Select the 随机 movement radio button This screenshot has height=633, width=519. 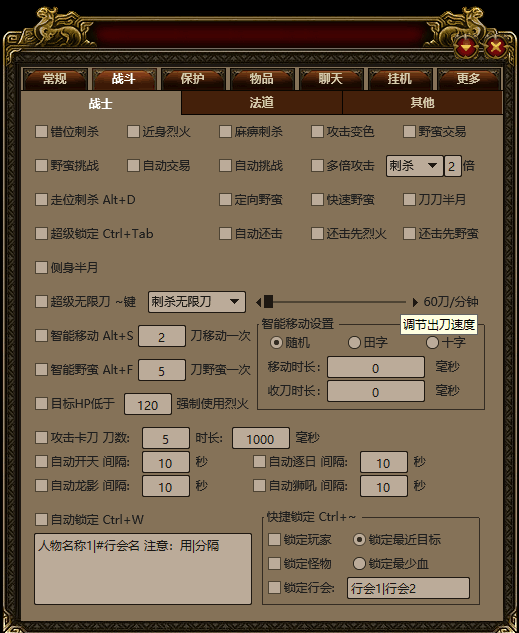point(276,343)
